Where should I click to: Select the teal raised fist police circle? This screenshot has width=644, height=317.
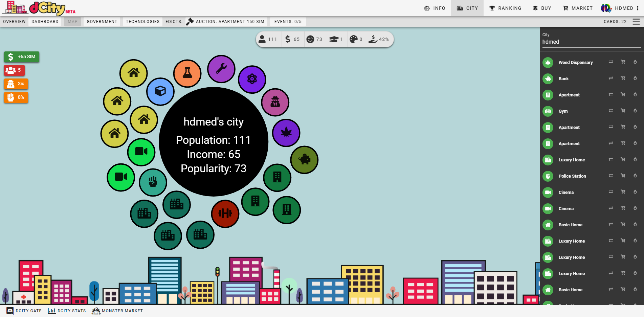coord(153,182)
